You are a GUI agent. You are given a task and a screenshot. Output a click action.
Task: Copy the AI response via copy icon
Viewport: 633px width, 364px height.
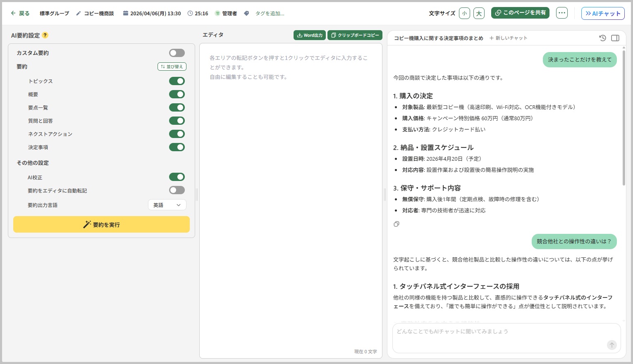click(397, 224)
